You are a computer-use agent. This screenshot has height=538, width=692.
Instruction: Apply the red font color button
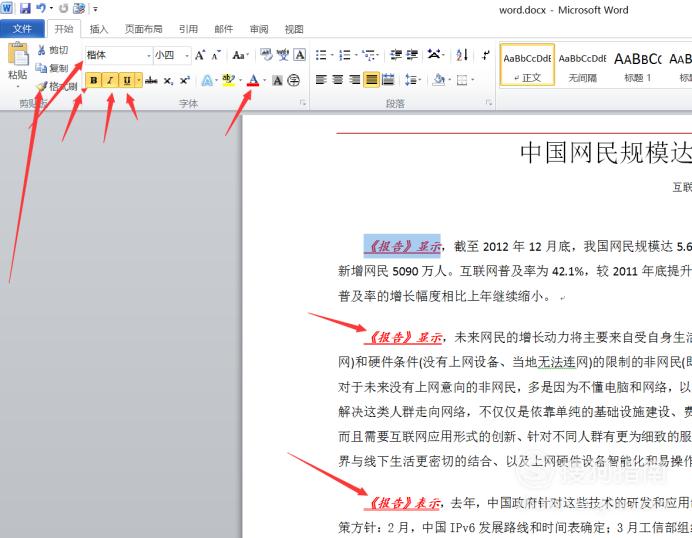coord(253,80)
